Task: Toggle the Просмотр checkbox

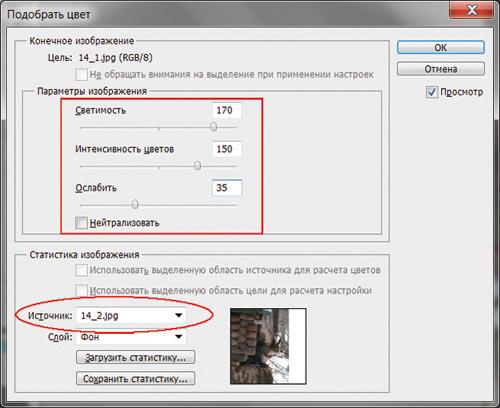Action: coord(432,92)
